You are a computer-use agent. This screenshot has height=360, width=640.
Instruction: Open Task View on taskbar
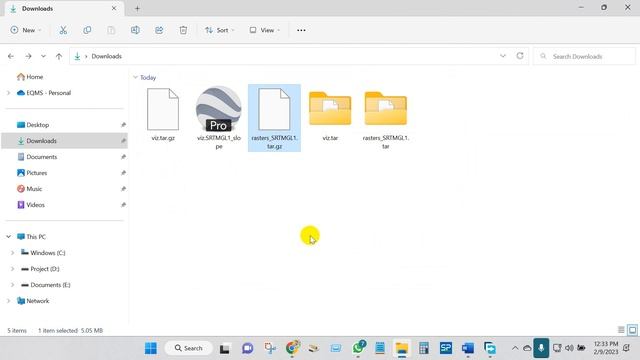click(224, 349)
